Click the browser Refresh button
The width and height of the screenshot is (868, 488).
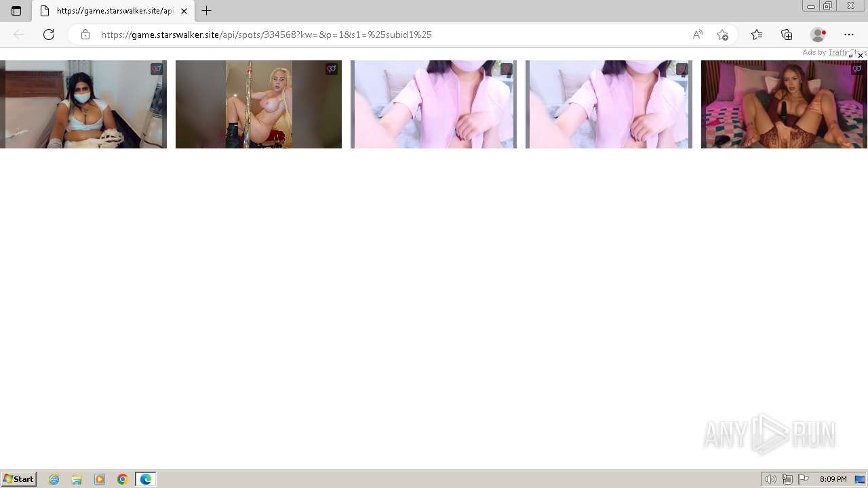[x=49, y=35]
